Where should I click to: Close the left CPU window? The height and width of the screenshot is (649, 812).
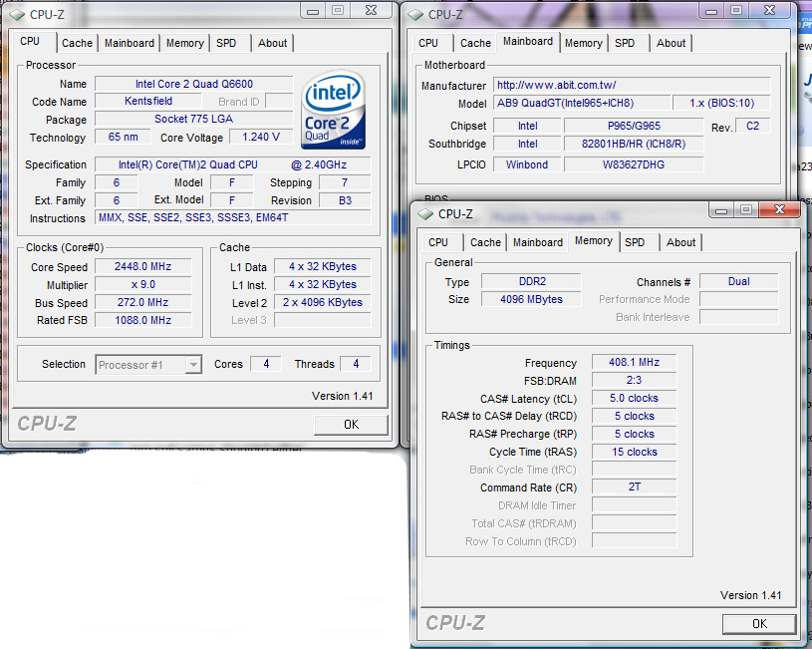click(x=371, y=11)
